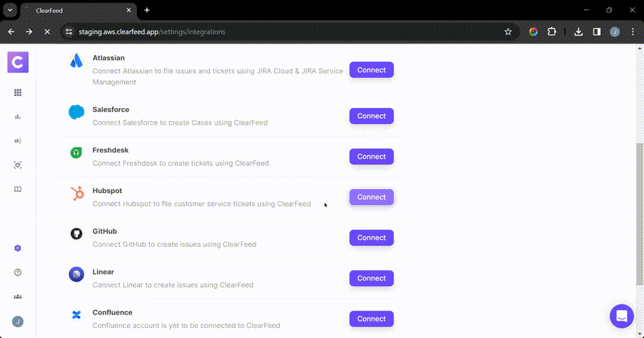Image resolution: width=644 pixels, height=338 pixels.
Task: Connect the Atlassian integration
Action: point(371,70)
